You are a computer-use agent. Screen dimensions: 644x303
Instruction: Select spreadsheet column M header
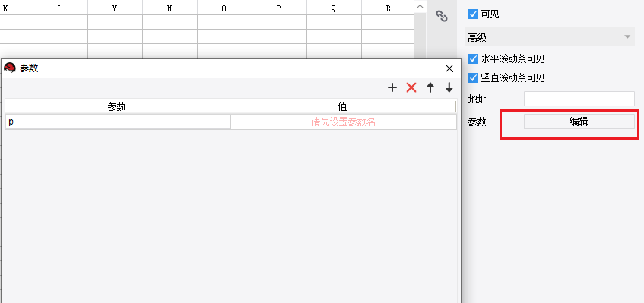[115, 8]
